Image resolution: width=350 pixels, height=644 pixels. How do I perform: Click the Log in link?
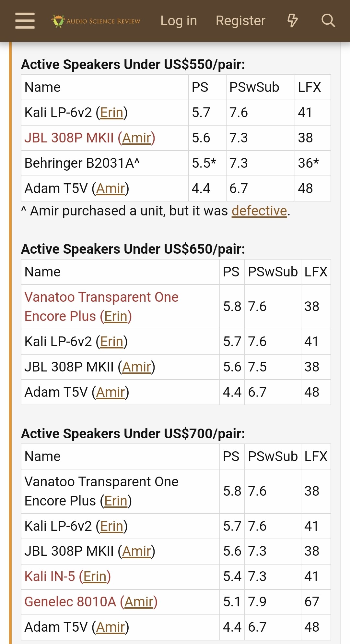[x=179, y=21]
